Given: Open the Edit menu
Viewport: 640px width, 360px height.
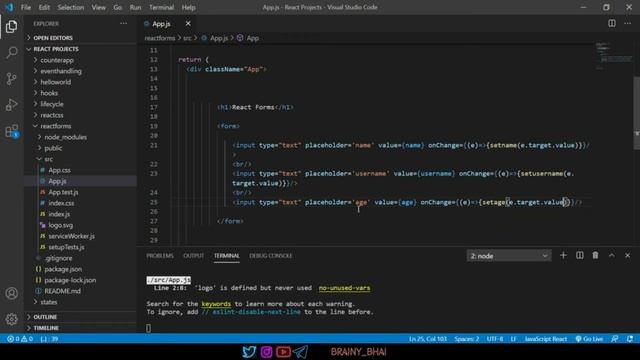Looking at the screenshot, I should point(44,7).
